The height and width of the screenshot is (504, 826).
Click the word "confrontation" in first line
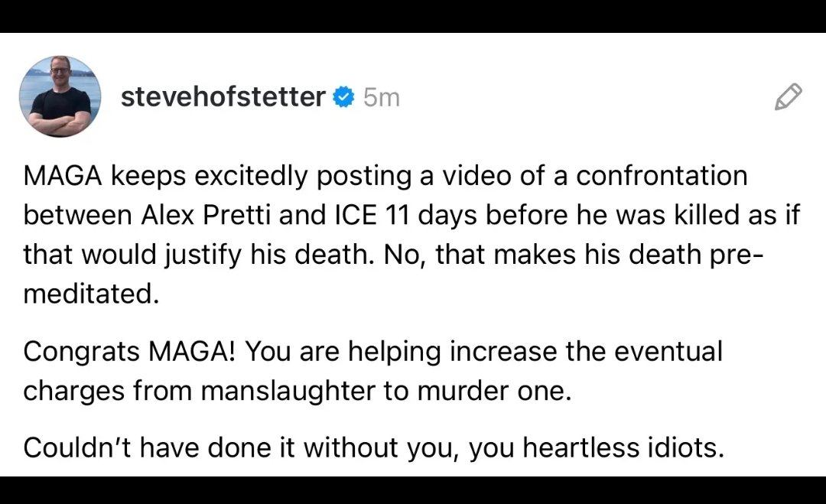tap(662, 176)
